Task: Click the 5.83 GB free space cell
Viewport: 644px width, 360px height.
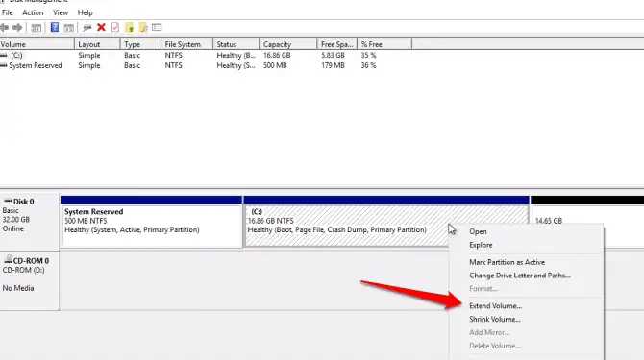Action: [333, 55]
